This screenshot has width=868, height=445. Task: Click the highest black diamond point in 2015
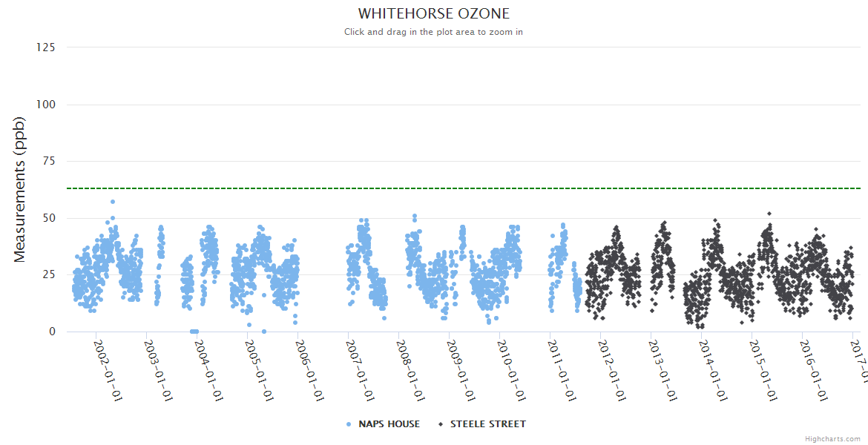pyautogui.click(x=769, y=214)
